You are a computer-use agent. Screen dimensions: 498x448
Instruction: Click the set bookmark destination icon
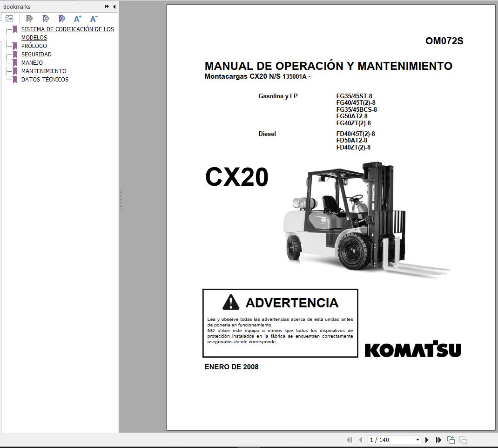(62, 19)
